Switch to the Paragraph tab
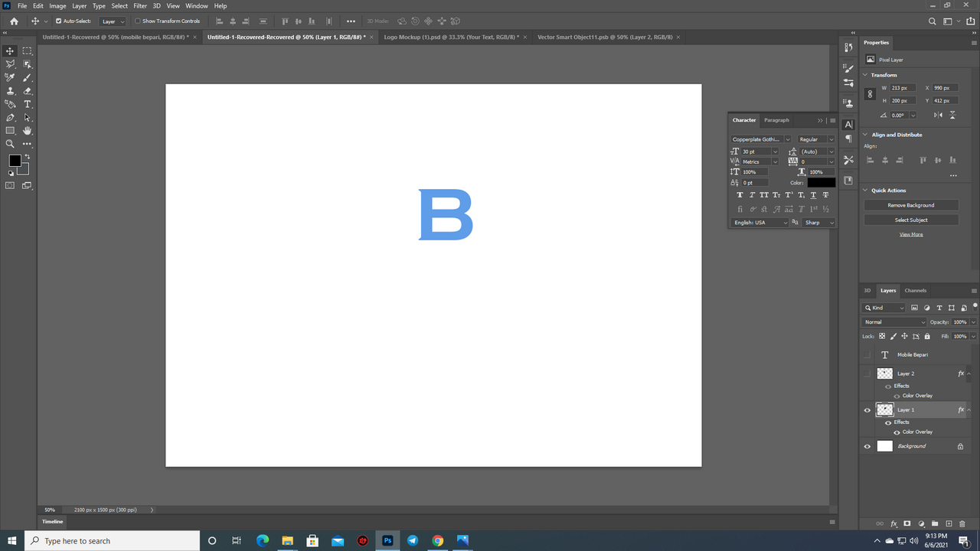The width and height of the screenshot is (980, 551). tap(776, 120)
